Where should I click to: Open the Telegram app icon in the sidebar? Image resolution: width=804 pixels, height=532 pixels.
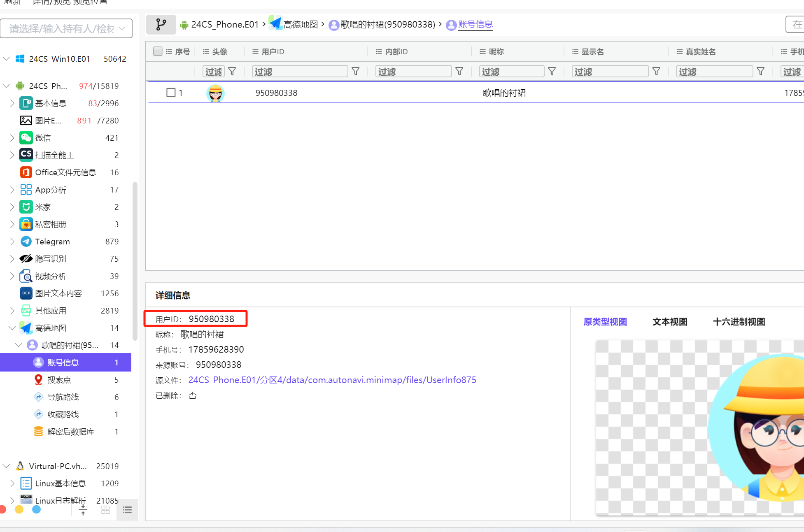pyautogui.click(x=26, y=242)
